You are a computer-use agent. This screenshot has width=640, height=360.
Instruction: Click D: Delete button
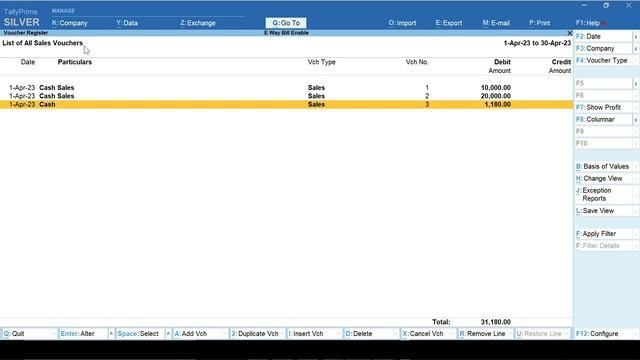click(369, 333)
